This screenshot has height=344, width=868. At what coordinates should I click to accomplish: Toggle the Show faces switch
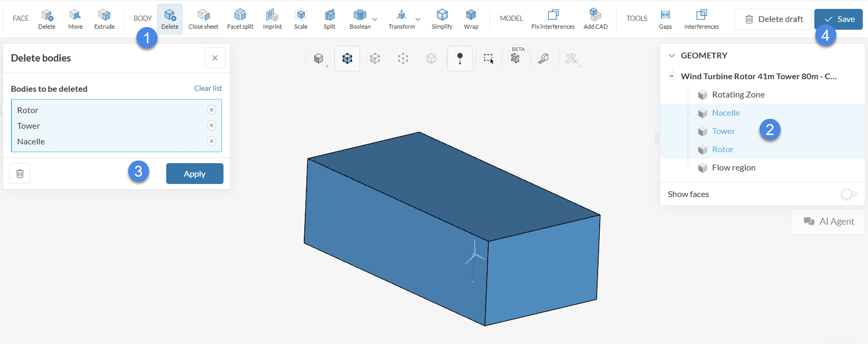(849, 194)
